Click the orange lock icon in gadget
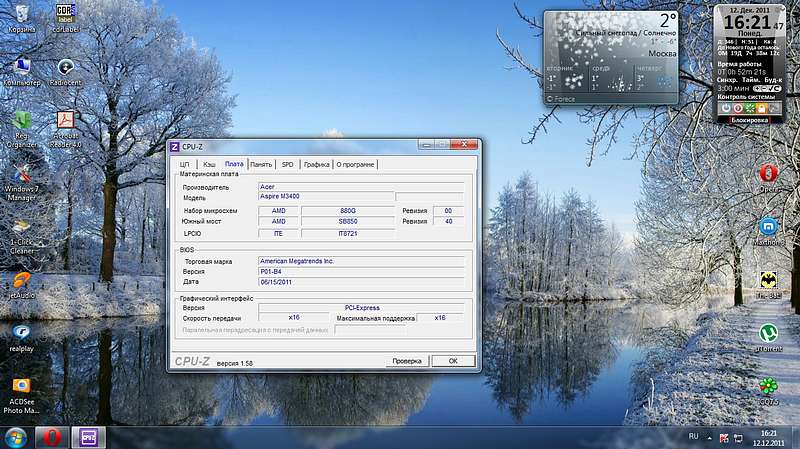This screenshot has height=449, width=800. coord(762,108)
